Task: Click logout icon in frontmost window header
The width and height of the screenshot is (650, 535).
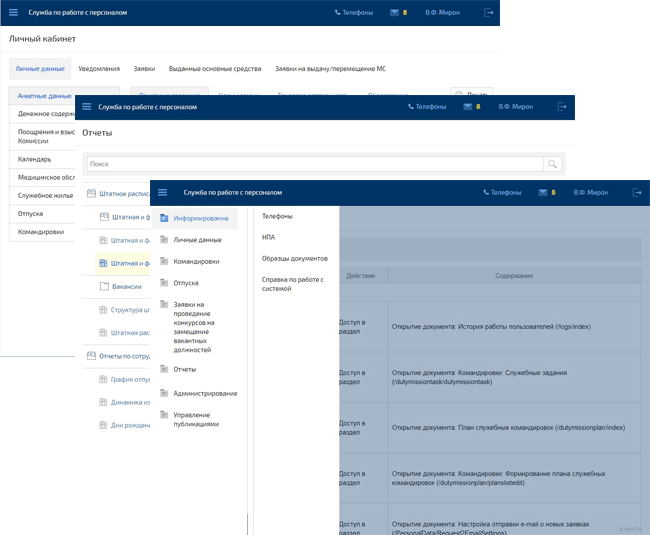Action: pos(637,192)
